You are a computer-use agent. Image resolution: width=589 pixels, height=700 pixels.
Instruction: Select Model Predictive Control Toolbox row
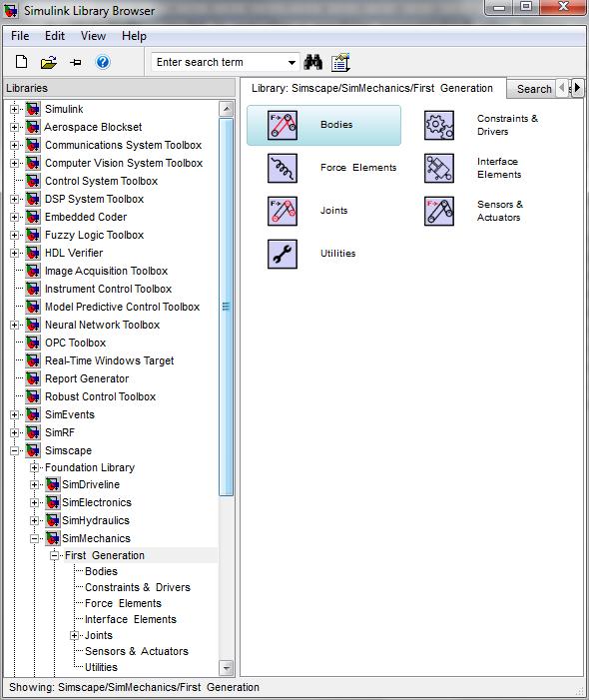click(122, 307)
